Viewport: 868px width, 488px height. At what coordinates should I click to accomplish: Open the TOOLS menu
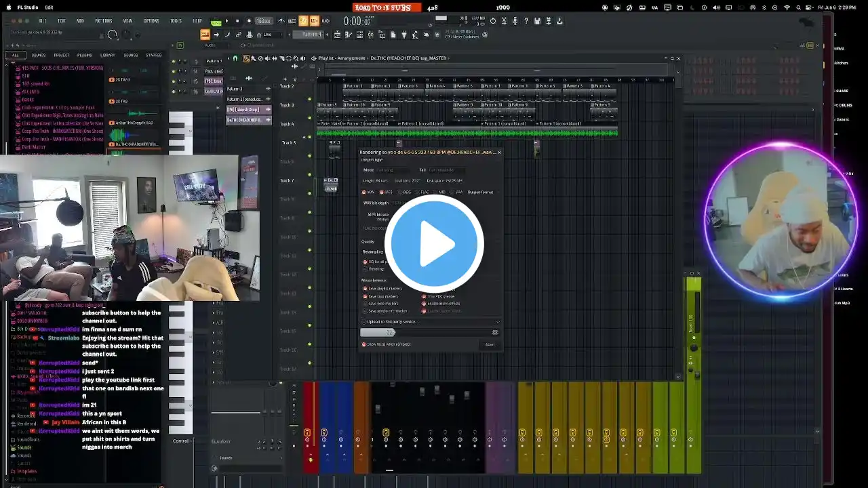(x=176, y=21)
